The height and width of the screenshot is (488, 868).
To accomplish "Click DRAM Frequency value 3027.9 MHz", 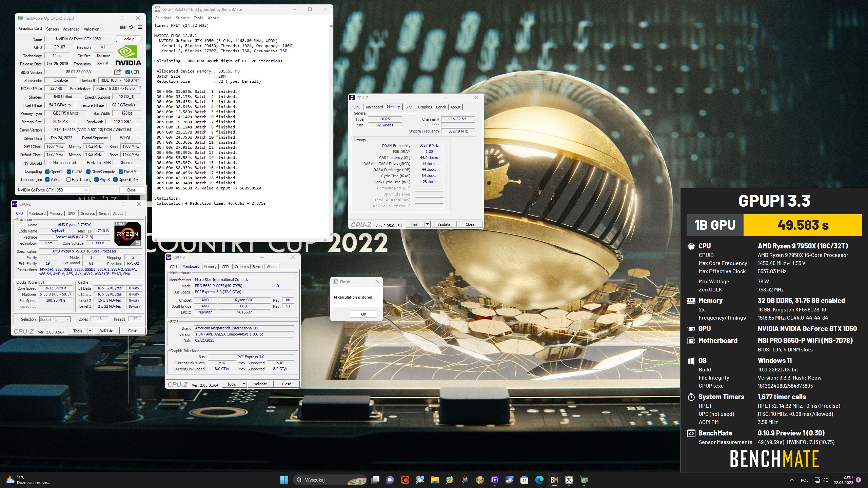I will 429,145.
